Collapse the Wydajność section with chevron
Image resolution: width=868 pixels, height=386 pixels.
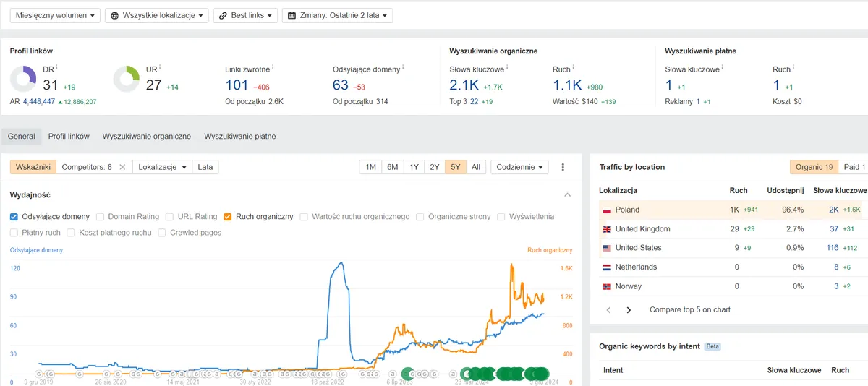(x=567, y=195)
